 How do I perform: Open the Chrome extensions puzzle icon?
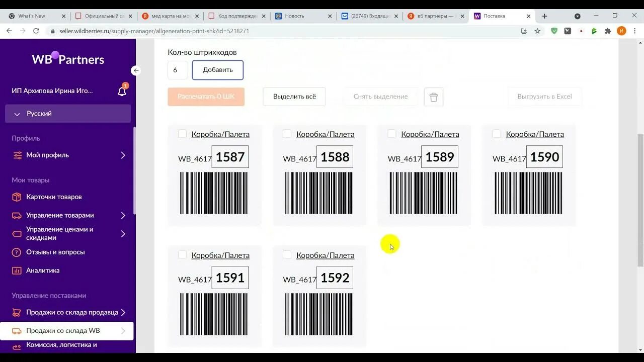(608, 31)
